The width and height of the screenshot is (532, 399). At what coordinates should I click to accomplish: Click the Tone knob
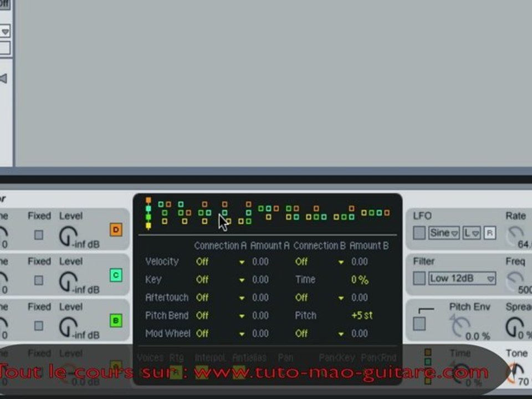pyautogui.click(x=515, y=372)
